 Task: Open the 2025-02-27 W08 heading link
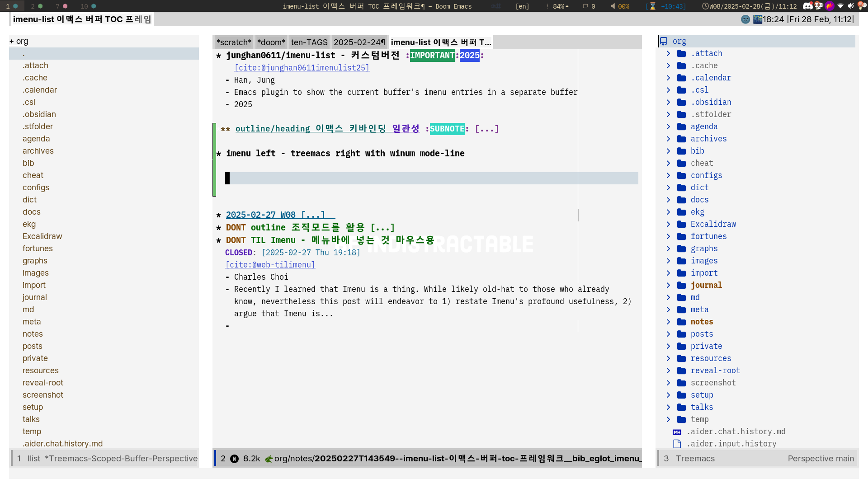[275, 215]
